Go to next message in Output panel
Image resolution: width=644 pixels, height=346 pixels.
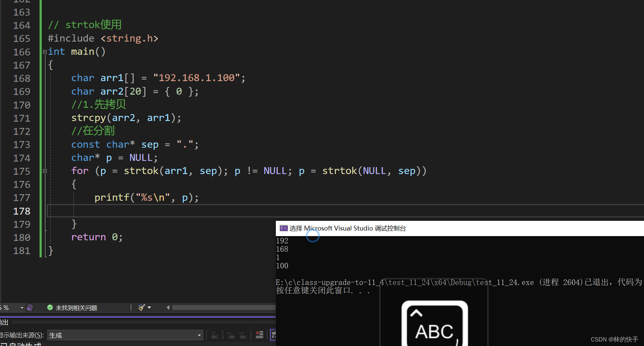point(243,335)
